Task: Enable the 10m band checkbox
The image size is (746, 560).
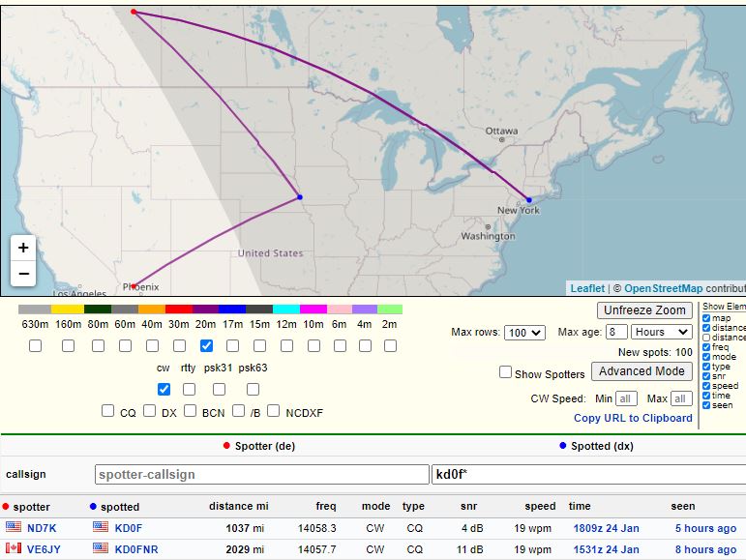Action: 314,345
